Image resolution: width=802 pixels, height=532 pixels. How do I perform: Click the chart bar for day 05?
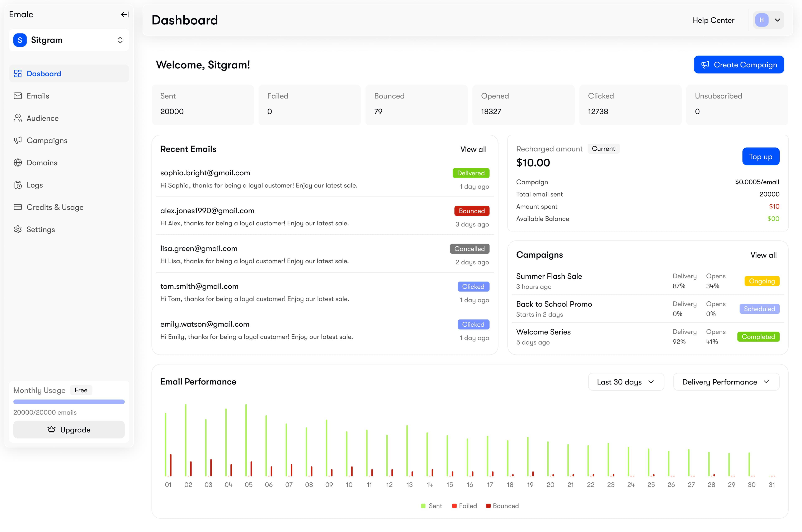(246, 440)
